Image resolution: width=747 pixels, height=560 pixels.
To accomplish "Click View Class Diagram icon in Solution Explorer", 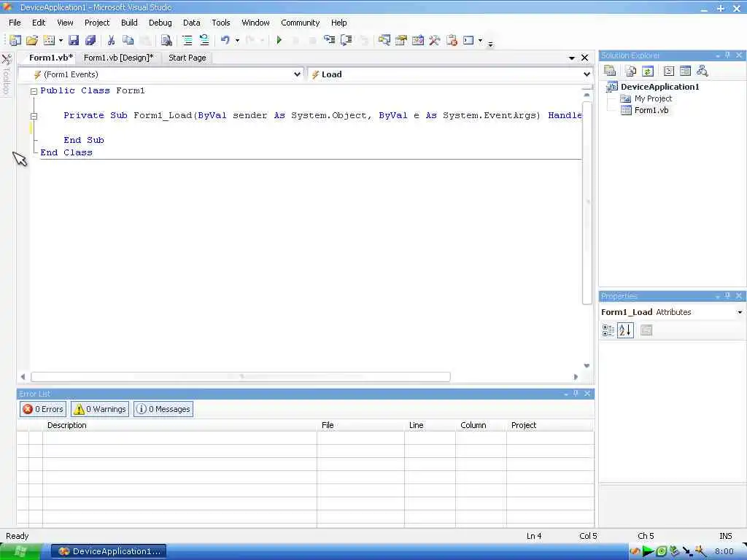I will pos(703,71).
